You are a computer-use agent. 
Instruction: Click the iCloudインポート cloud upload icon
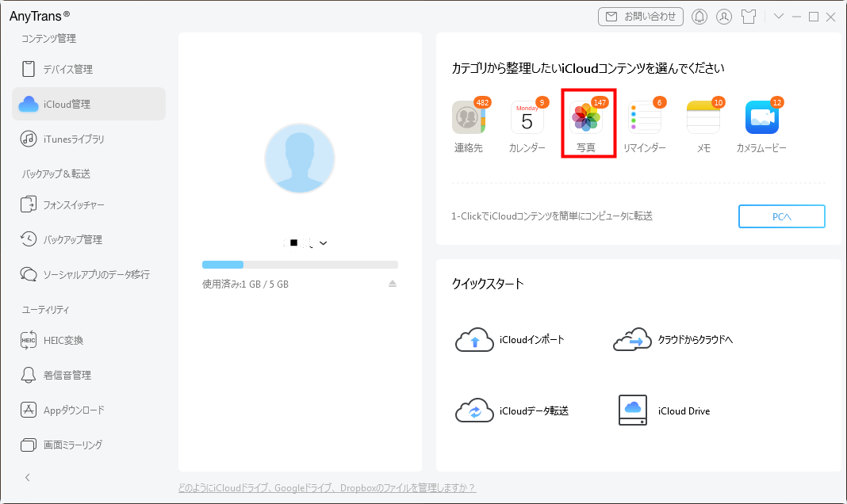point(474,339)
